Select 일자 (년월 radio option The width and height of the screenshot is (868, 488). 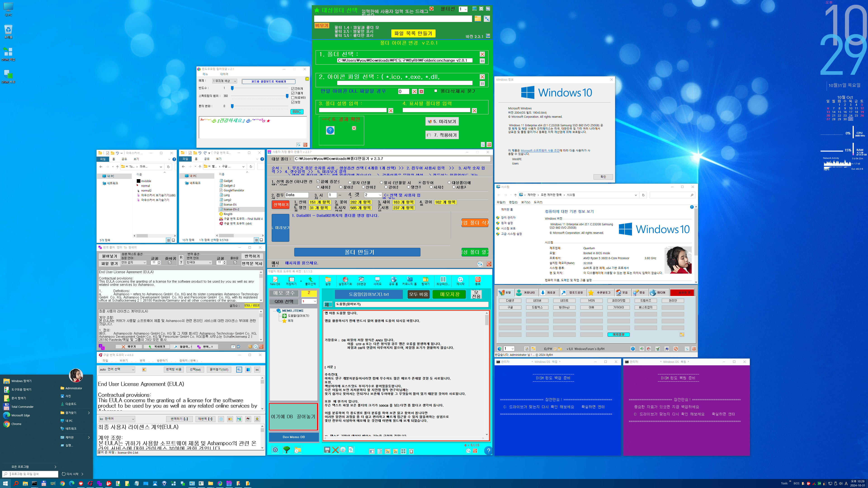point(350,183)
